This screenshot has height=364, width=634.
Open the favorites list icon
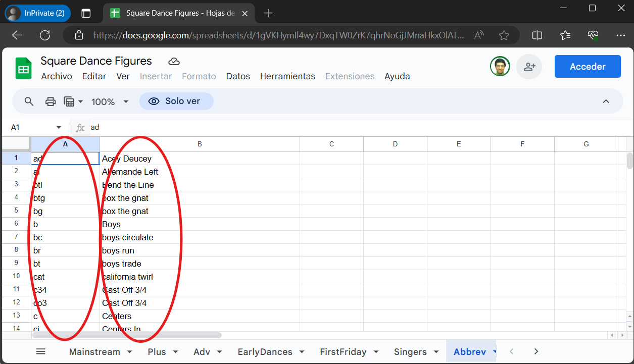(565, 35)
